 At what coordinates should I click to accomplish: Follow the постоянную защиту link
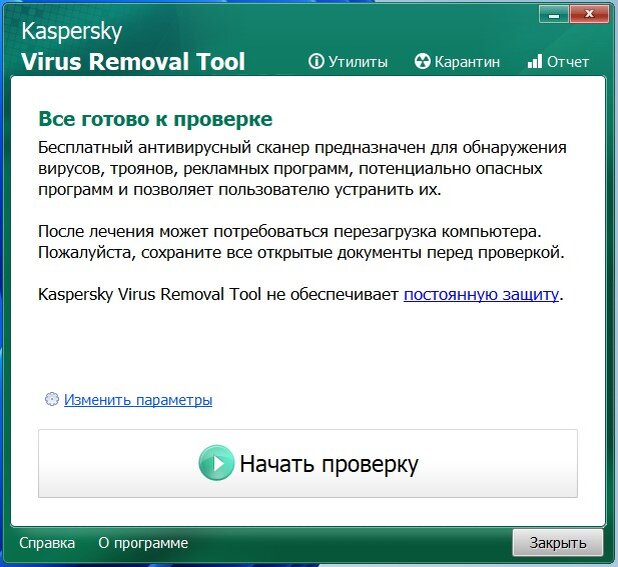coord(481,294)
